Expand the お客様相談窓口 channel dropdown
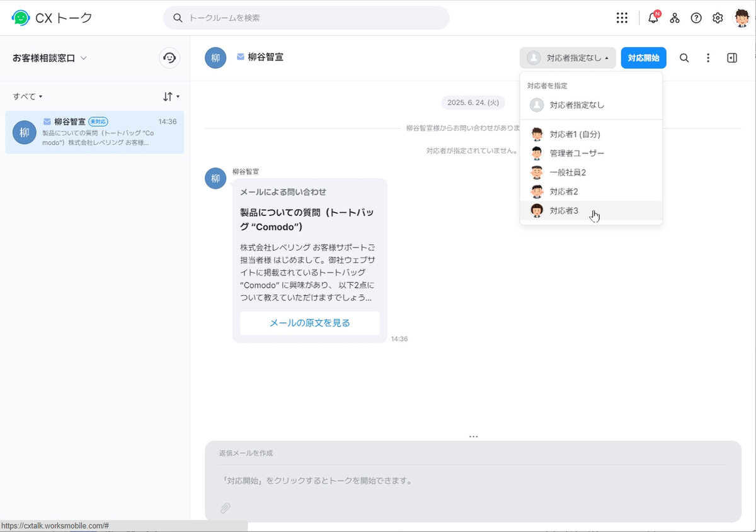 tap(50, 58)
